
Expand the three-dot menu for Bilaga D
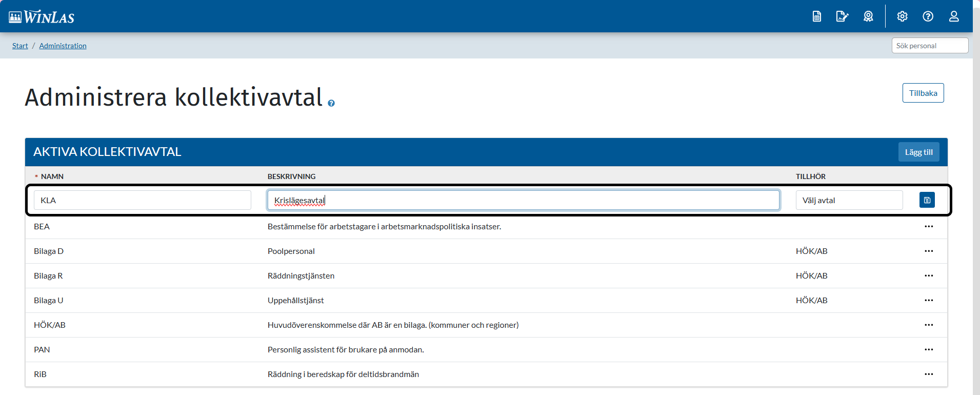pyautogui.click(x=929, y=251)
